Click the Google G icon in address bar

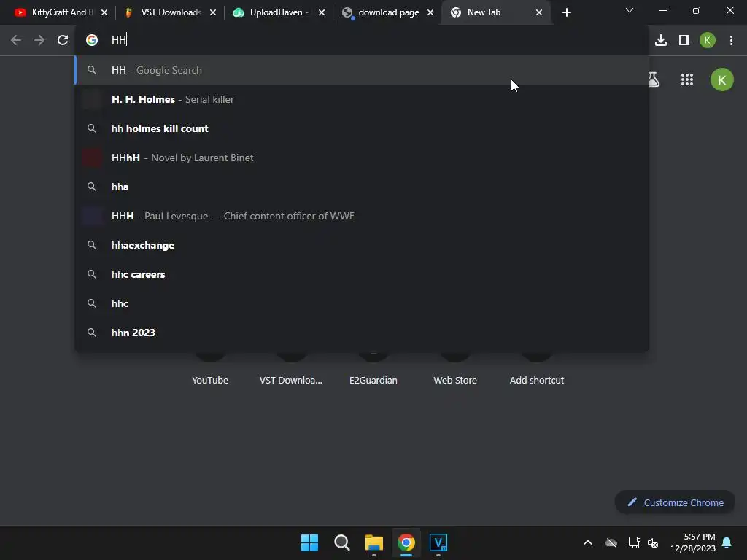point(92,40)
